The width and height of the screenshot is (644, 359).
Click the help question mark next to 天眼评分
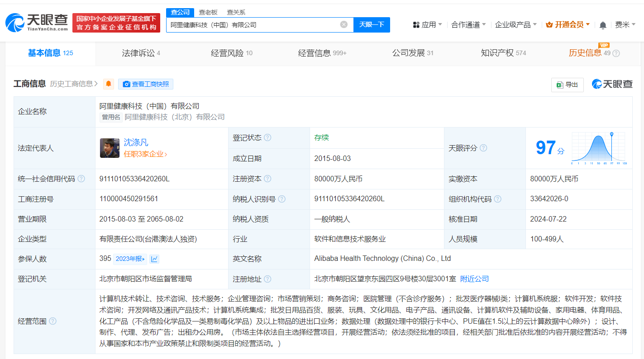tap(483, 148)
